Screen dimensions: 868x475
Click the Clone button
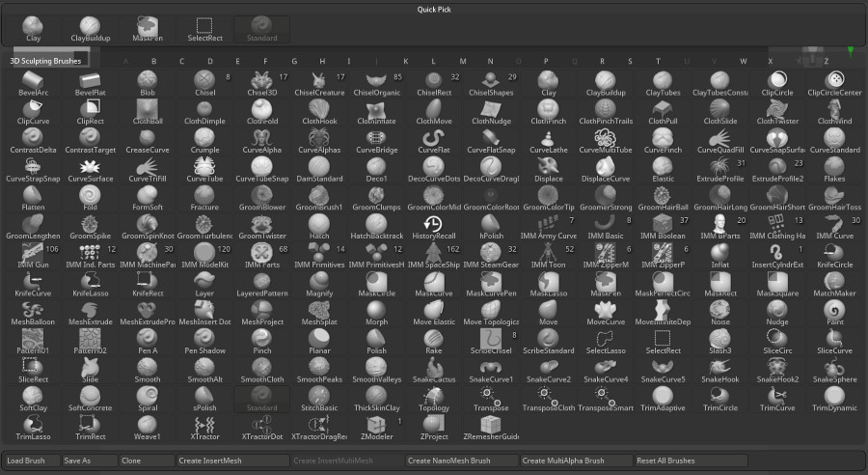[147, 461]
